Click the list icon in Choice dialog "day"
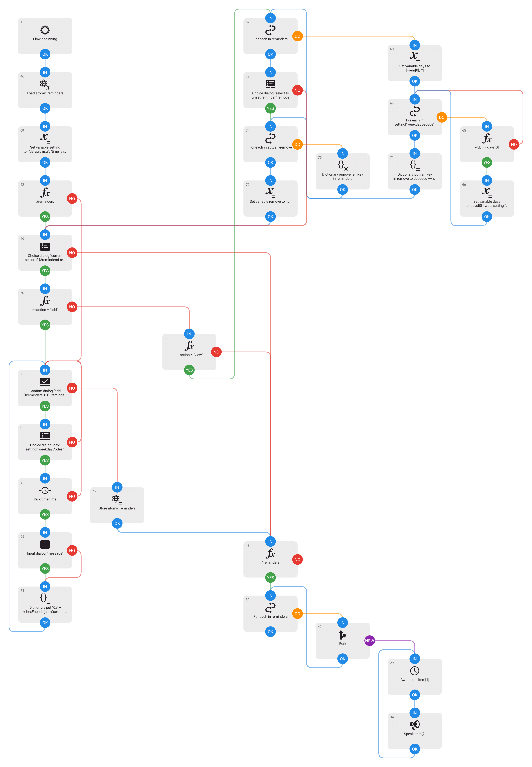This screenshot has height=767, width=532. tap(45, 436)
